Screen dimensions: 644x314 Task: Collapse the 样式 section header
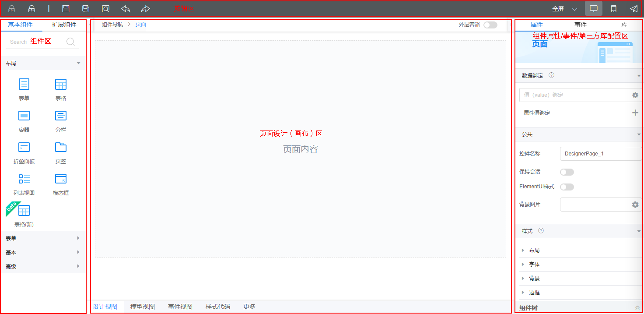click(579, 231)
